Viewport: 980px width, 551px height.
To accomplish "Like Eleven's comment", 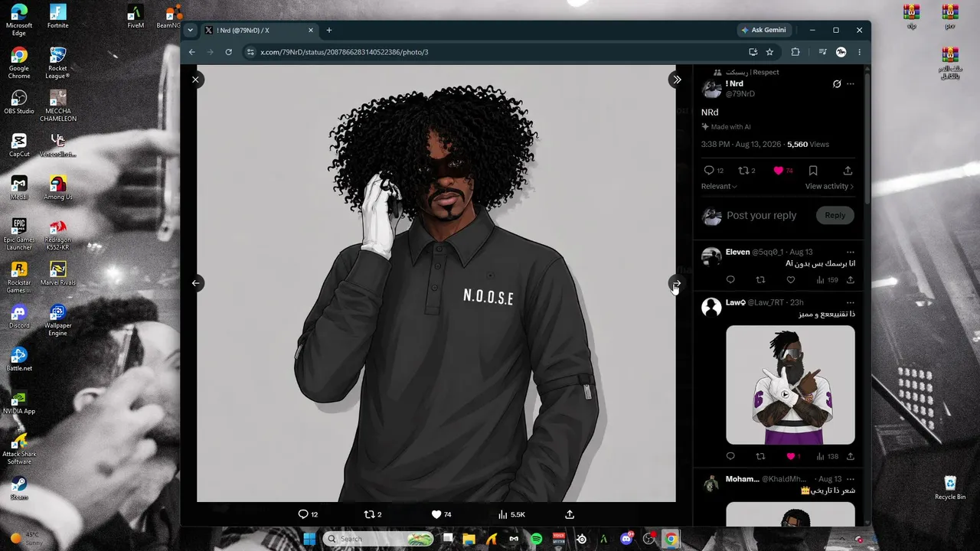I will 791,280.
